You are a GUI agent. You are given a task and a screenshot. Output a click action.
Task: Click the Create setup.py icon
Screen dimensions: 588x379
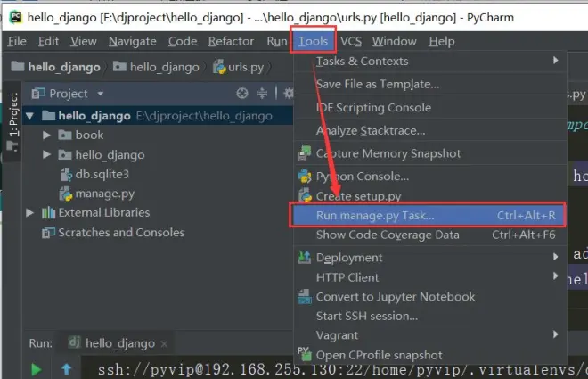[305, 195]
